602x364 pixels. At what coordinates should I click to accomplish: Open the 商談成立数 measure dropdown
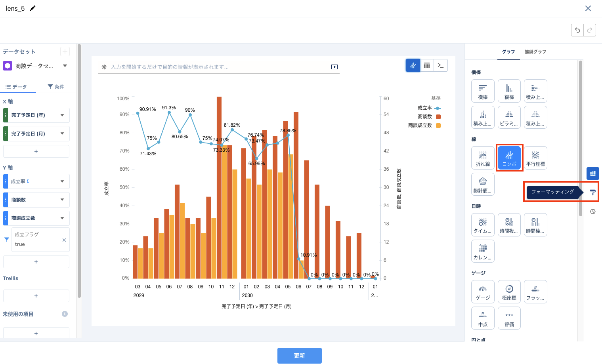(62, 218)
